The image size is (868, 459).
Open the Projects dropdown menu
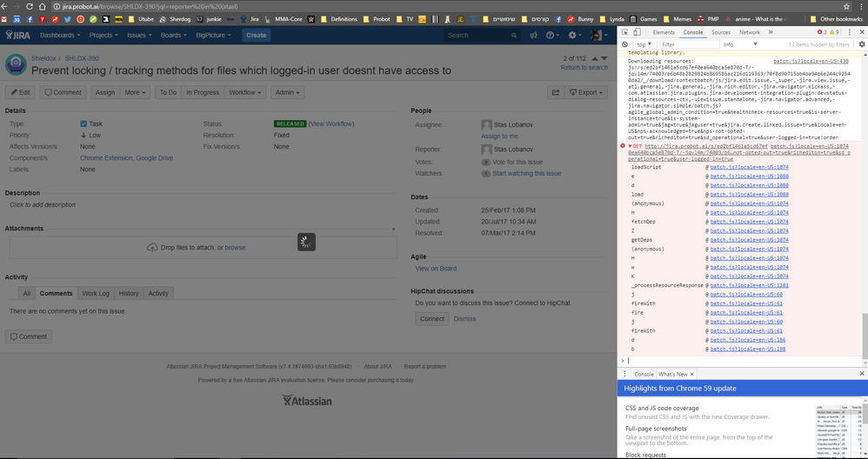tap(103, 35)
